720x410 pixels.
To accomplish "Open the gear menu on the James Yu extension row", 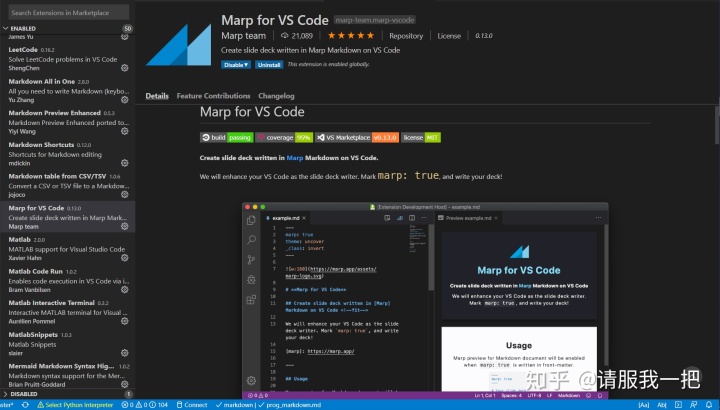I will pyautogui.click(x=124, y=37).
